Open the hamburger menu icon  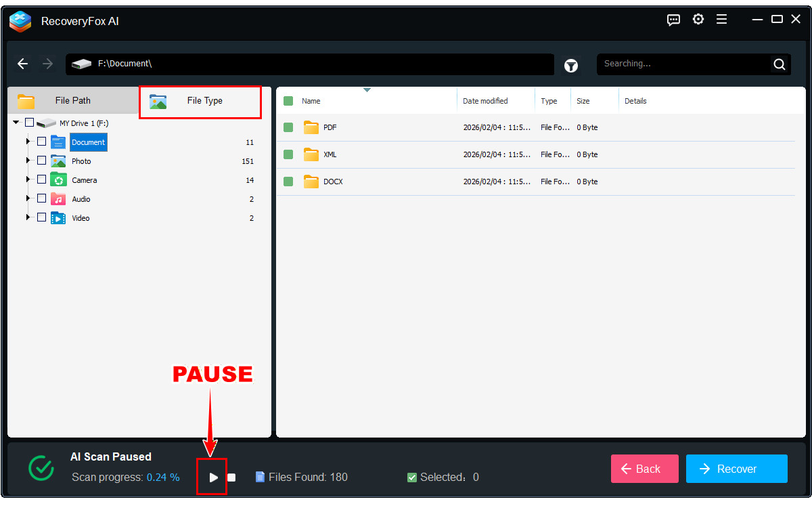pyautogui.click(x=722, y=20)
